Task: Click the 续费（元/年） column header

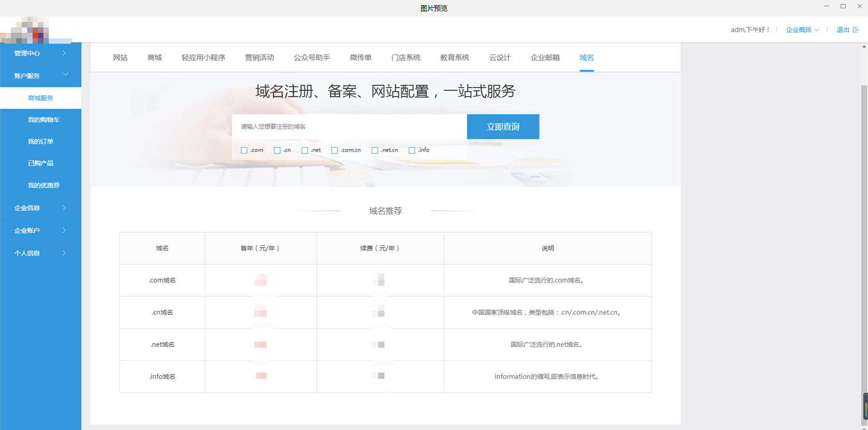Action: (x=380, y=248)
